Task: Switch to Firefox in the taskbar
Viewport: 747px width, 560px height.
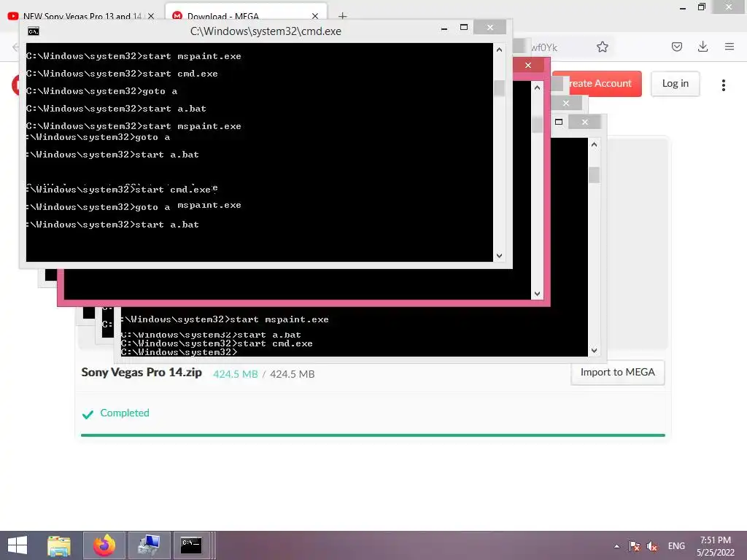Action: tap(104, 545)
